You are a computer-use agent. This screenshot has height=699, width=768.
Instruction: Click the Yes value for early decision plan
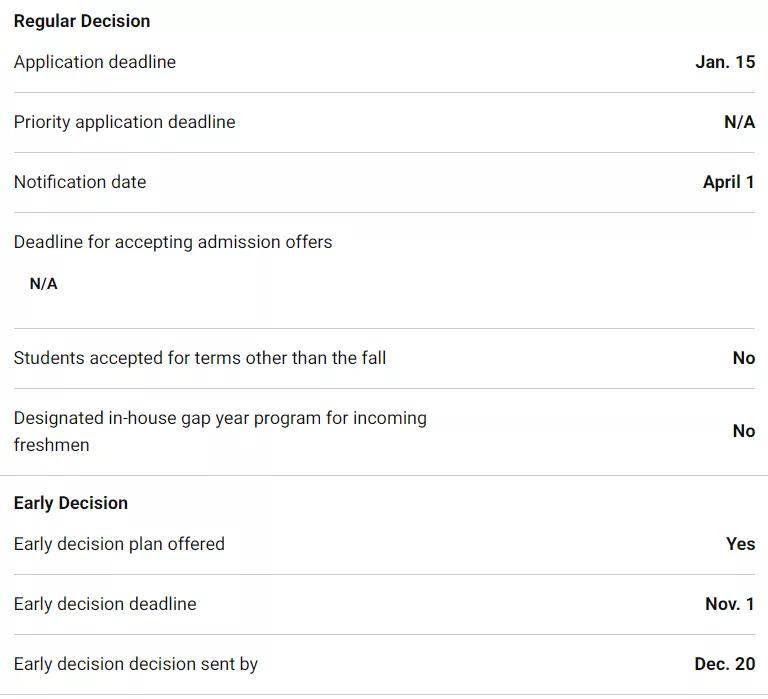740,544
